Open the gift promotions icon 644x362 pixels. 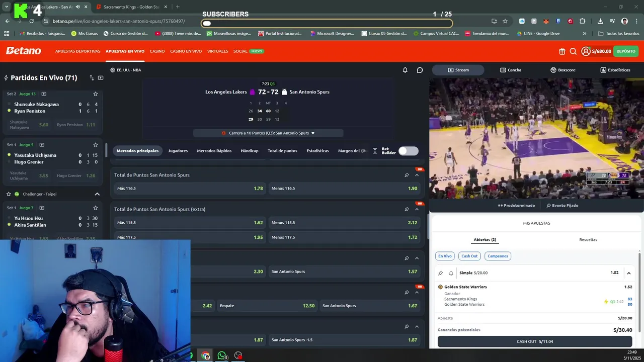pos(562,51)
